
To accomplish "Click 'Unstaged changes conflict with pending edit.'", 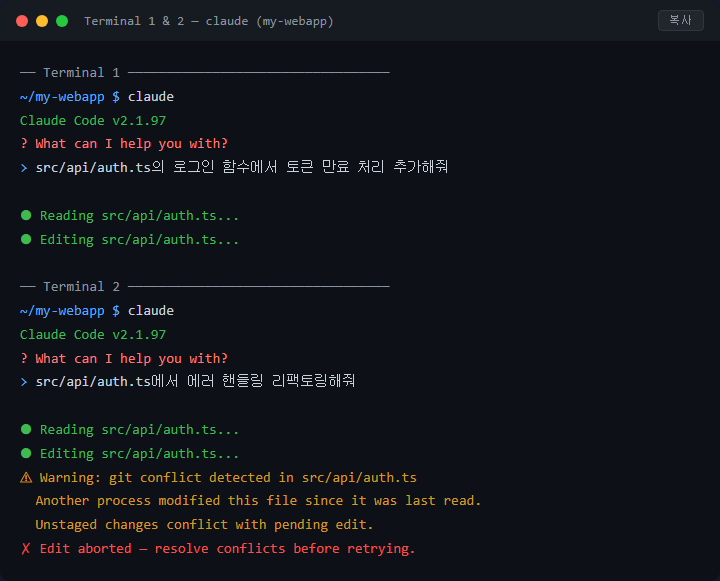I will (x=204, y=525).
